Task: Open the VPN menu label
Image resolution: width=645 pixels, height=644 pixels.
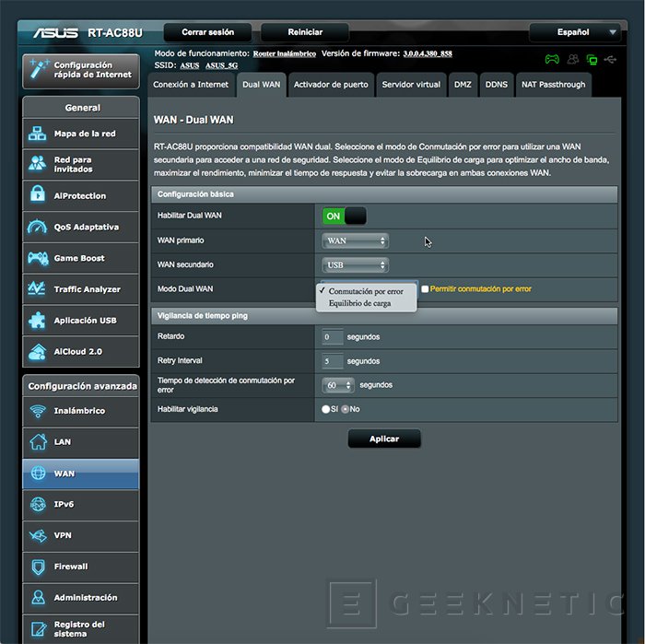Action: click(63, 535)
